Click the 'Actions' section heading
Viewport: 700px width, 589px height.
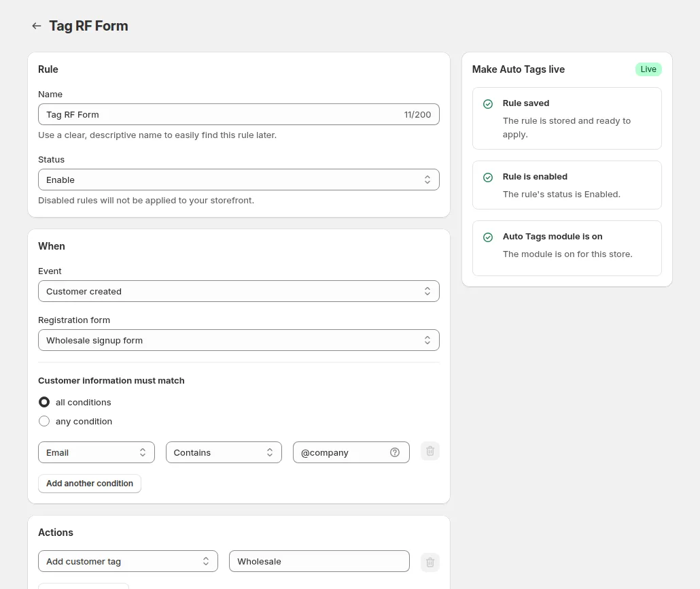click(55, 533)
